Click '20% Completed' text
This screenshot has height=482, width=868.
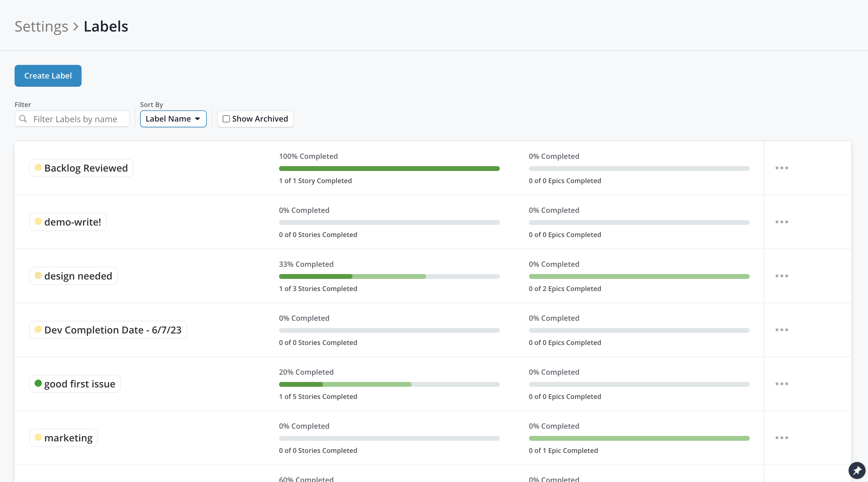(x=306, y=372)
